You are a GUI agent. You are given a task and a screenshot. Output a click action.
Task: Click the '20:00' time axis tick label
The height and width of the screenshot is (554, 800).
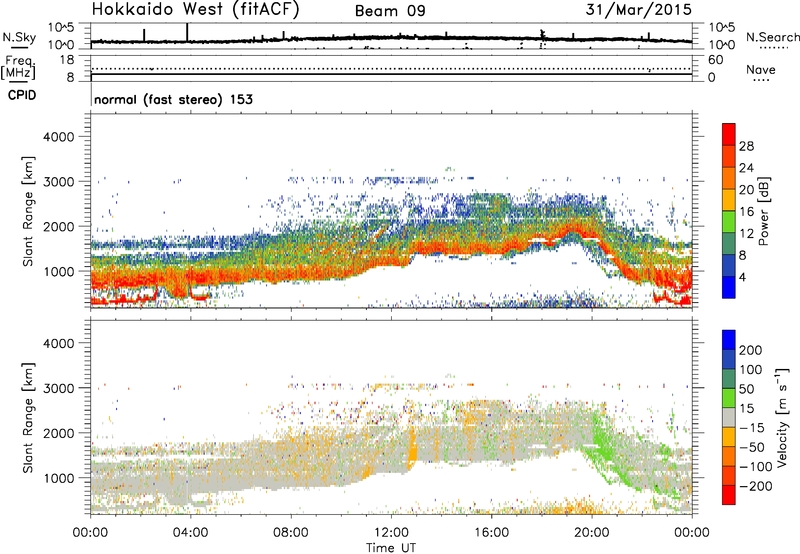coord(591,533)
